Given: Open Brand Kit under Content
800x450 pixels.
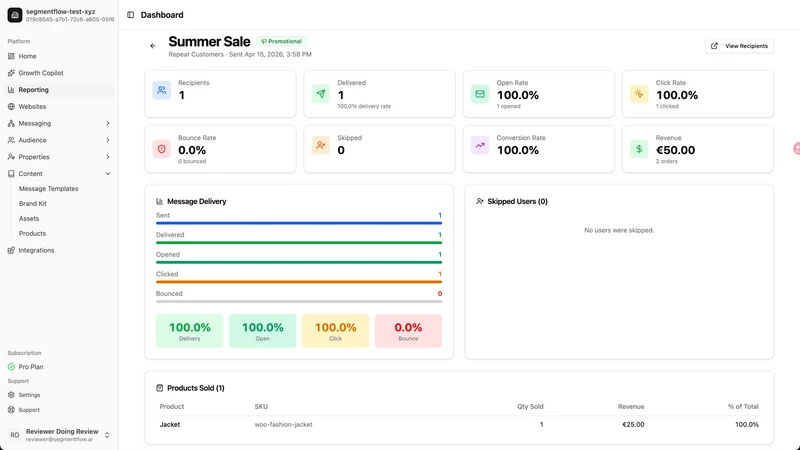Looking at the screenshot, I should pos(33,204).
